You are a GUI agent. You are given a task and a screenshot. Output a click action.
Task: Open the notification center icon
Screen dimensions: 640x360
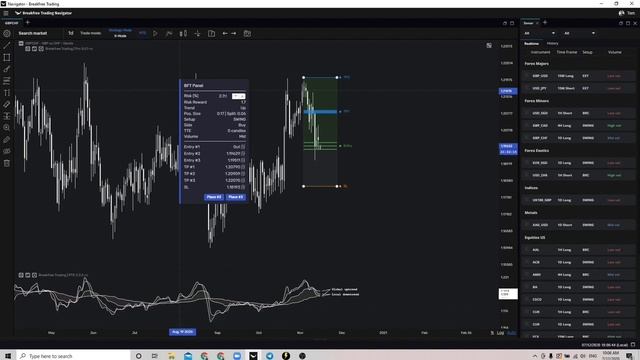(629, 356)
